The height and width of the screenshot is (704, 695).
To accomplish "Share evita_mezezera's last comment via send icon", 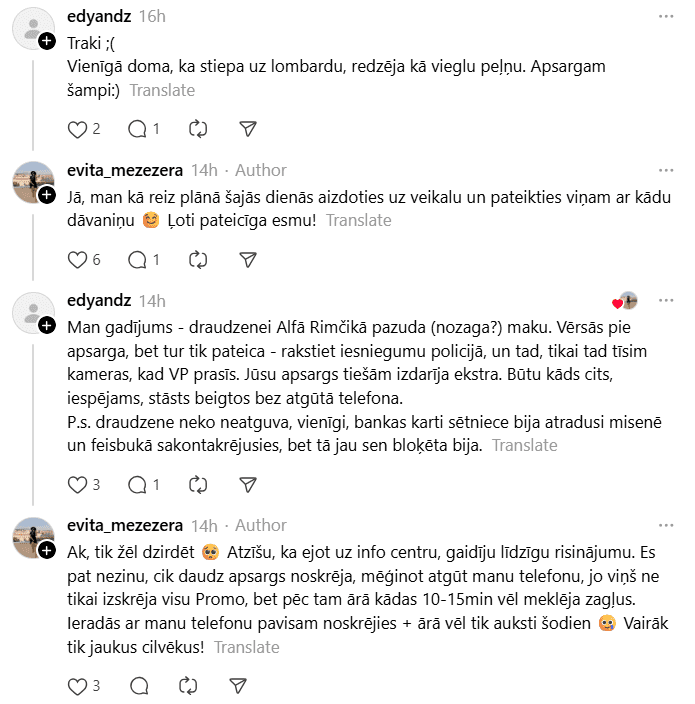I will [x=238, y=685].
